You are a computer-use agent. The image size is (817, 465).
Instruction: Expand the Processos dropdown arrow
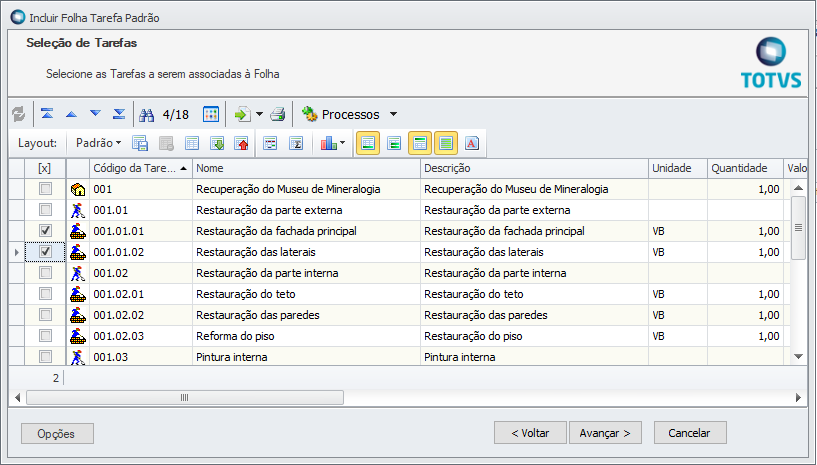pos(393,114)
